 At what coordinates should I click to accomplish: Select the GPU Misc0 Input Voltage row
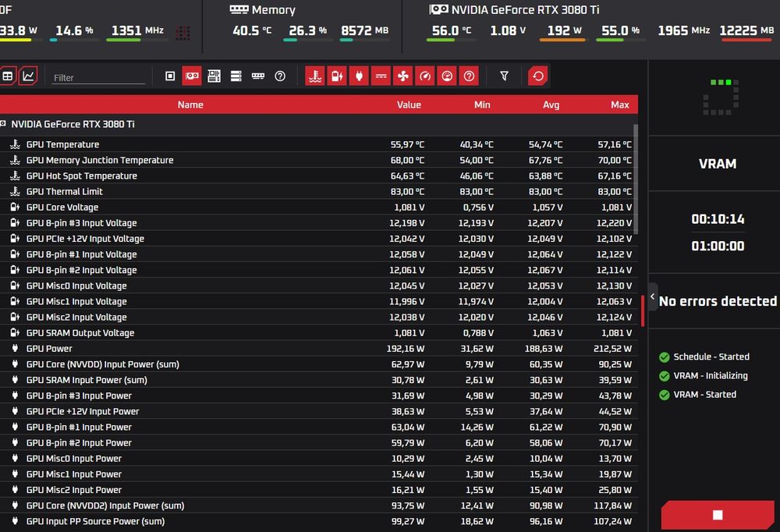318,286
